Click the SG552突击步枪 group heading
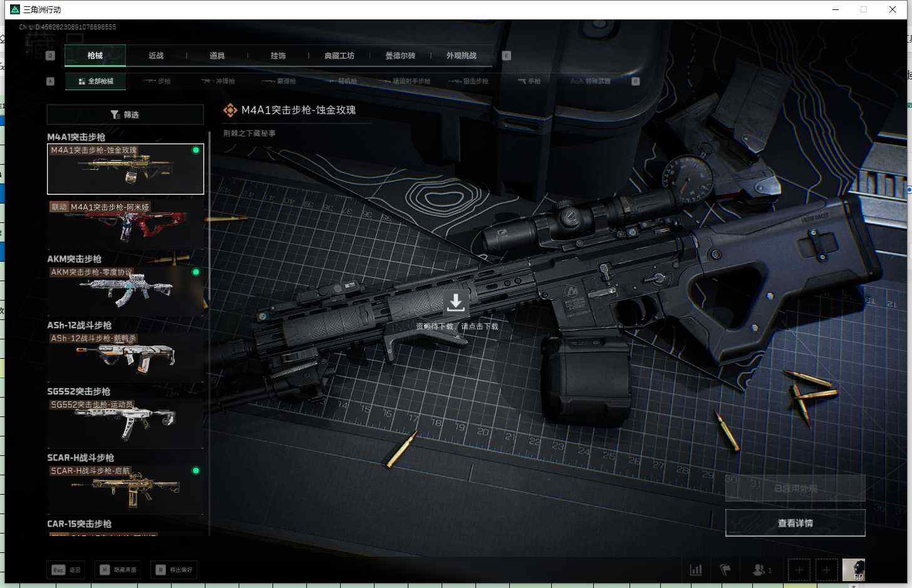The height and width of the screenshot is (588, 912). (79, 392)
